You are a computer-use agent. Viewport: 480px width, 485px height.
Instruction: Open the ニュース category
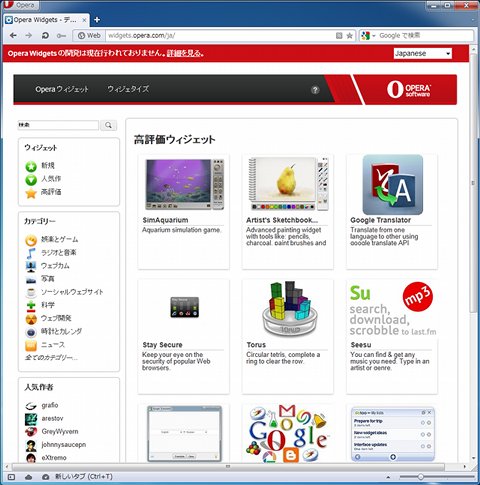tap(53, 344)
